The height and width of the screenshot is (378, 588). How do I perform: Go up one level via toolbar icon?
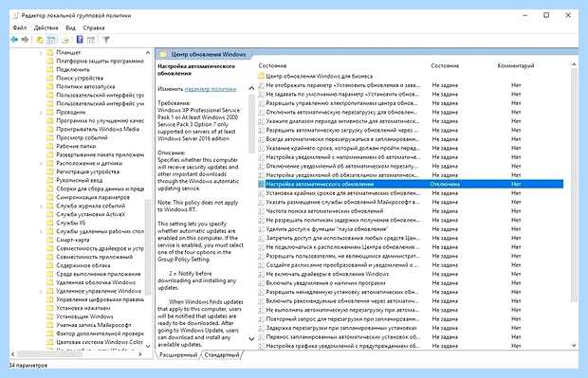(40, 40)
